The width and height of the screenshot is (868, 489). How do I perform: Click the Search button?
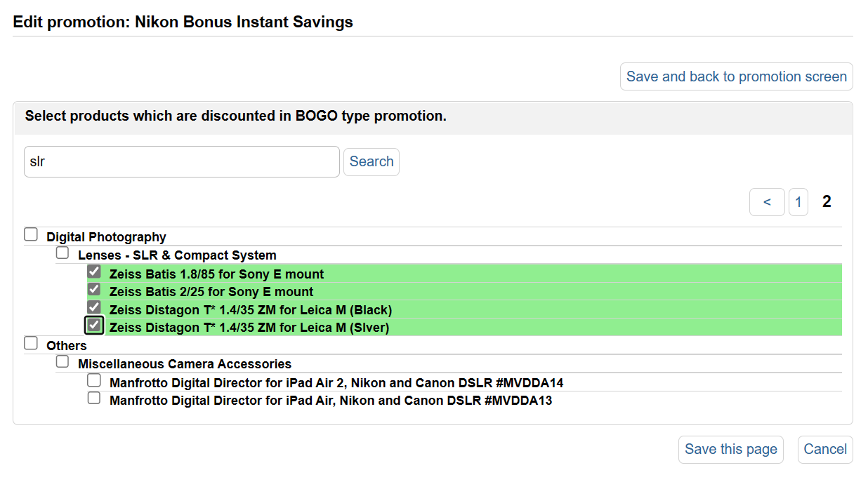[x=371, y=161]
